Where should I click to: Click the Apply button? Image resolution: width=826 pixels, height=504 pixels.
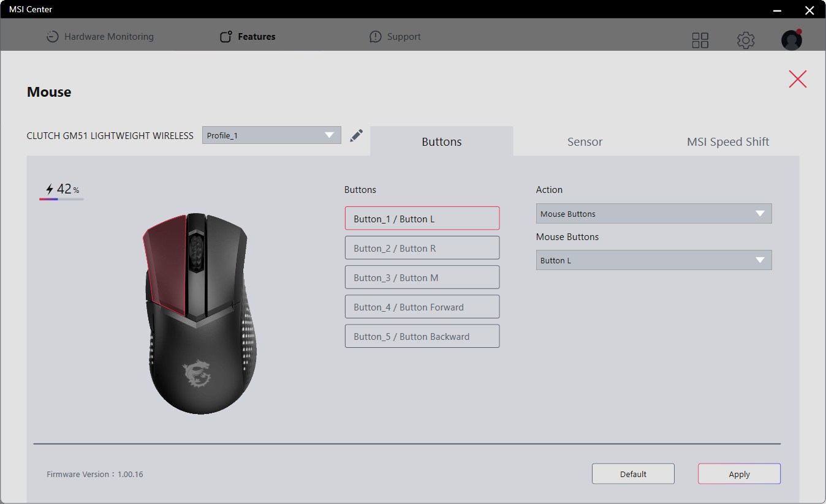click(x=739, y=474)
